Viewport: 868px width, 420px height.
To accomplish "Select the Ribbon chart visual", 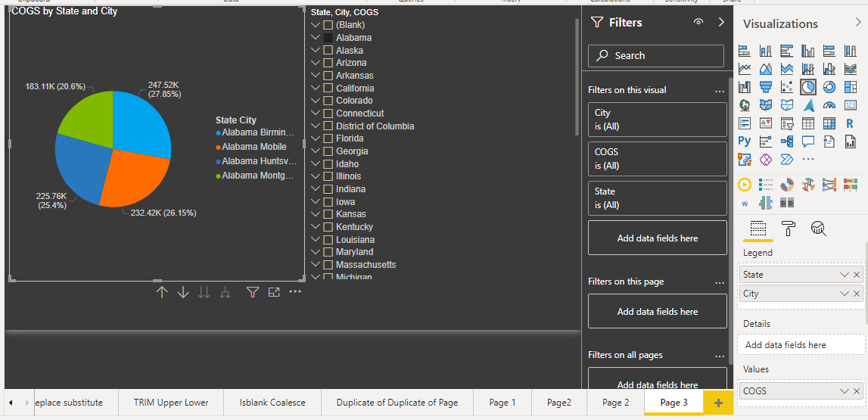I will click(x=851, y=69).
